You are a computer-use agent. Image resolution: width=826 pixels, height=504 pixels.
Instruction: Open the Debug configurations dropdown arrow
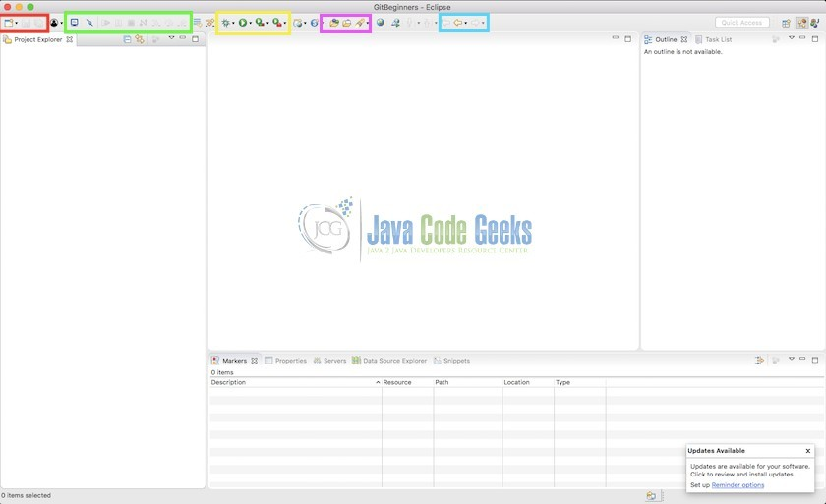pos(233,23)
